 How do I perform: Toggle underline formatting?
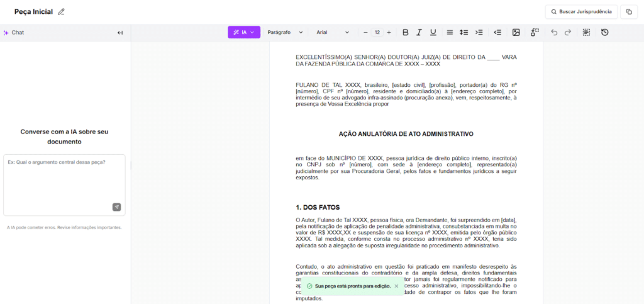point(433,32)
